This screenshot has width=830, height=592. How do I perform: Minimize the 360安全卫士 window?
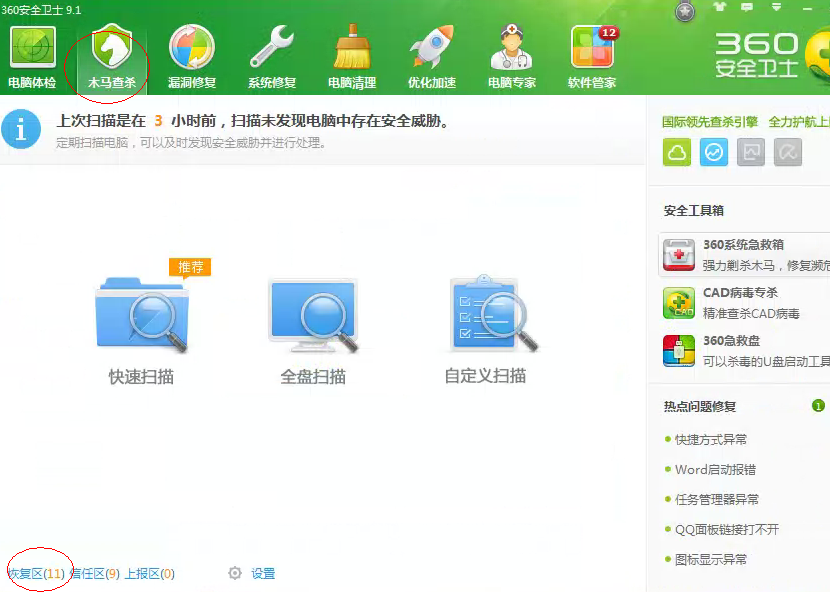point(807,8)
